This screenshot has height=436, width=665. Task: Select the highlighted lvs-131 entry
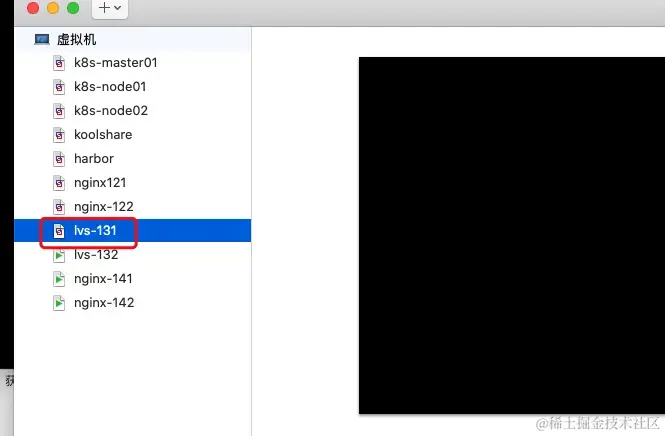point(132,231)
